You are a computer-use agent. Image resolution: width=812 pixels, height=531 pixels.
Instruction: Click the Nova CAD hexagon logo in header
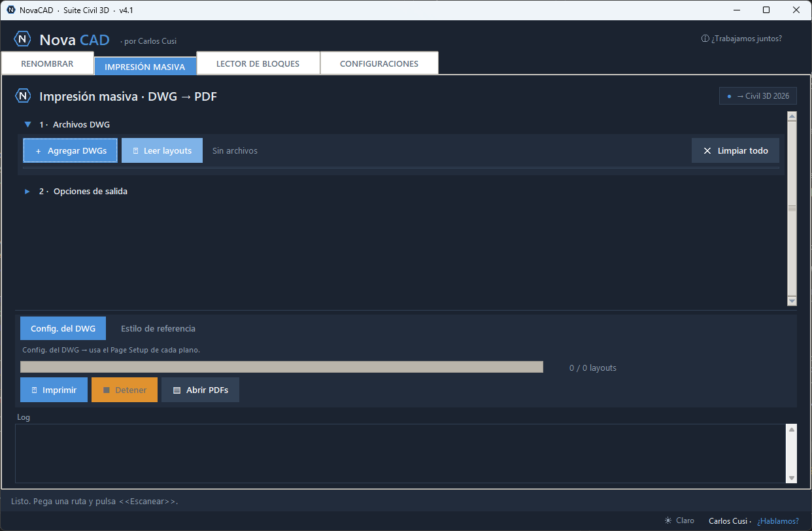coord(23,39)
